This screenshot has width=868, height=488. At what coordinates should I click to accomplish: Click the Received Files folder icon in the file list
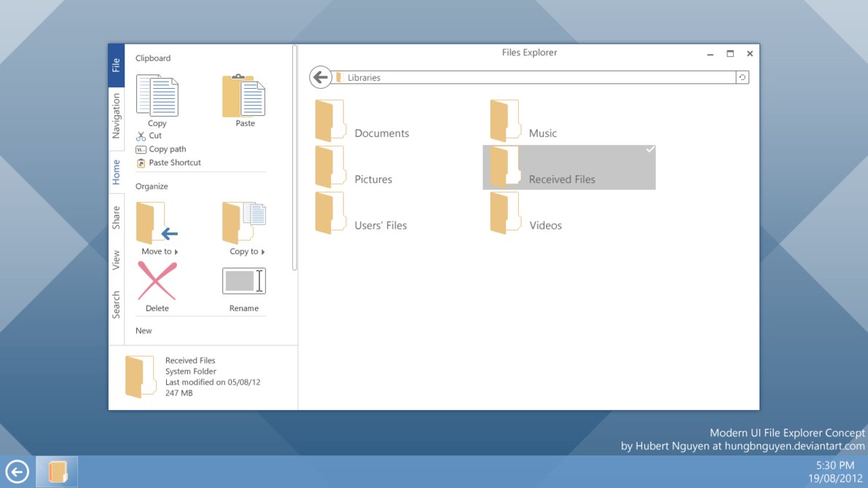505,167
